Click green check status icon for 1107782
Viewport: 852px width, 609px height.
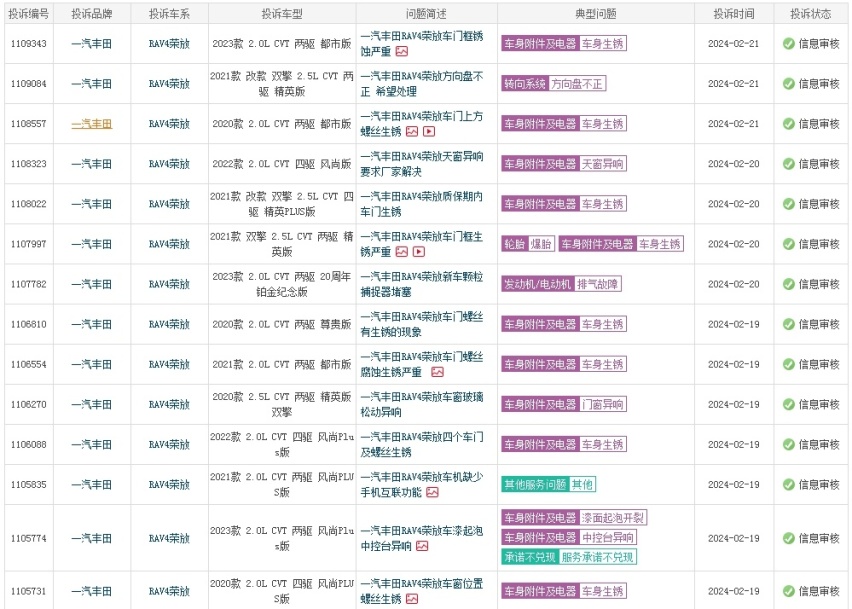(788, 284)
